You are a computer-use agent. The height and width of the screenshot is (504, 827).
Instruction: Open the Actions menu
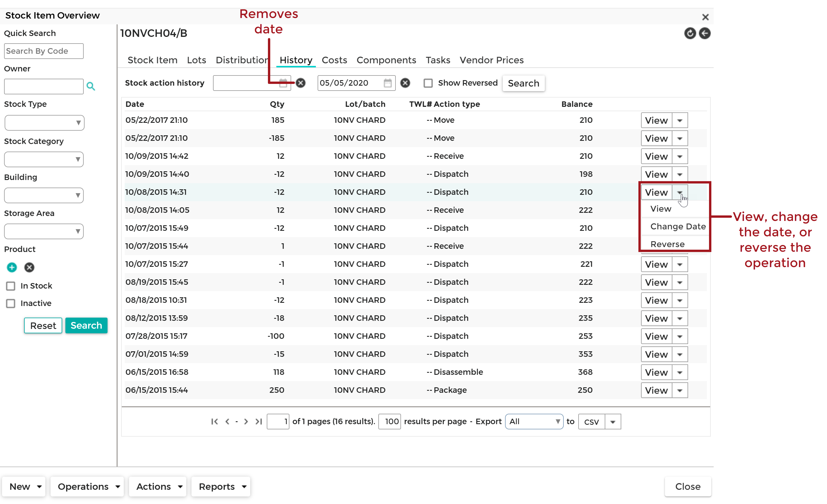coord(158,487)
